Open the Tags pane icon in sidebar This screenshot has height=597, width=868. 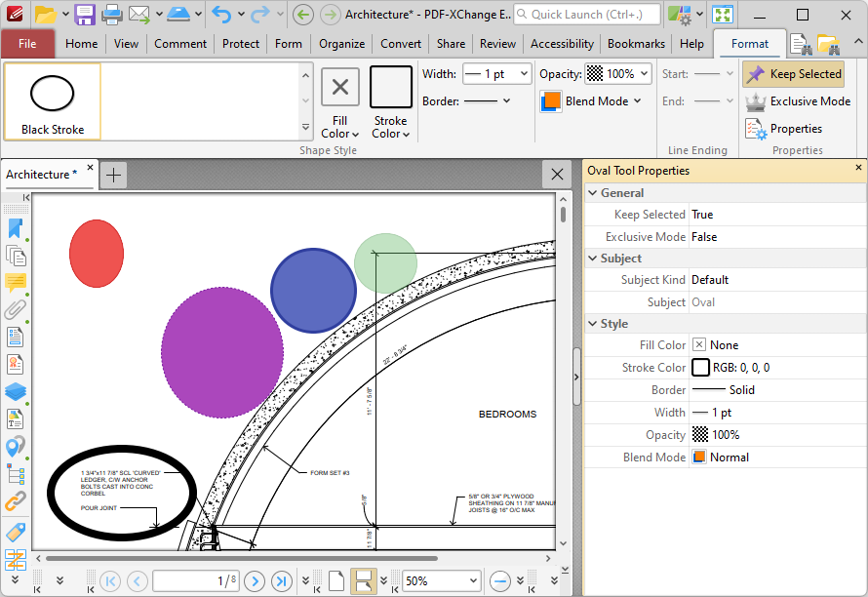click(x=16, y=532)
